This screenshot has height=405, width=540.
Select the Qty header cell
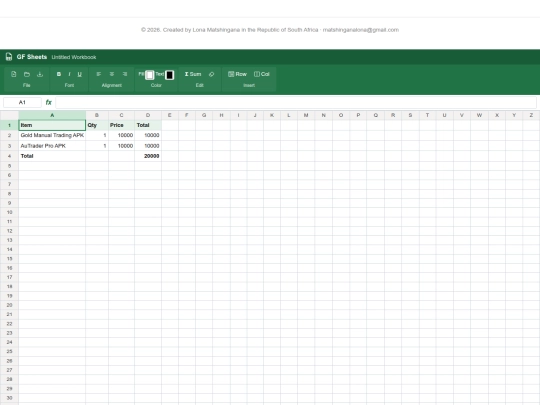tap(97, 125)
